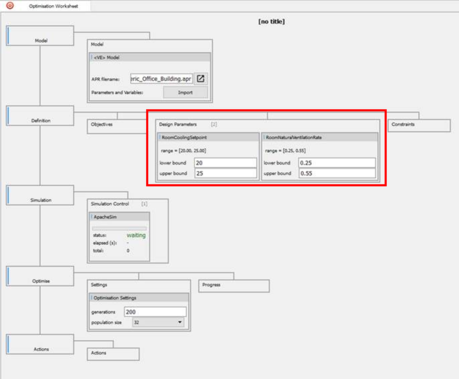The width and height of the screenshot is (459, 379).
Task: Click the Import button
Action: pyautogui.click(x=185, y=92)
